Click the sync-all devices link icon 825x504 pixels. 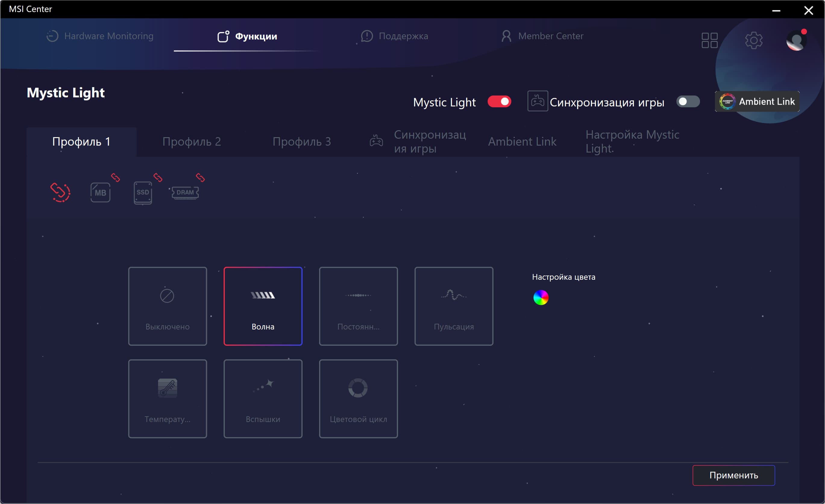60,192
